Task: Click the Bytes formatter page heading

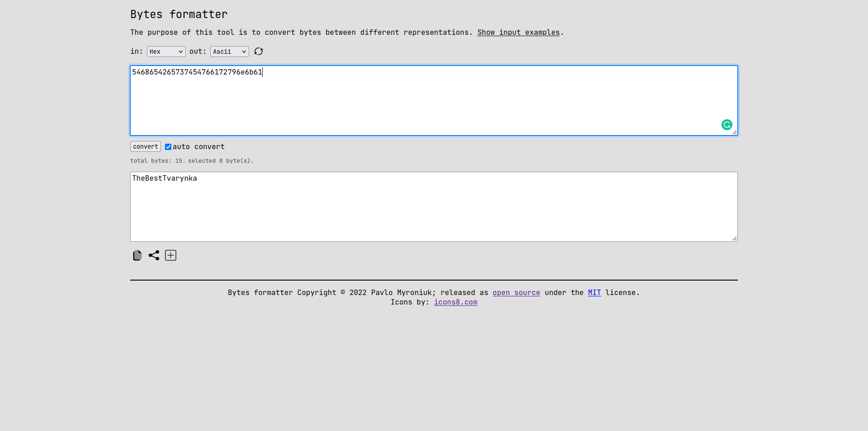Action: tap(179, 14)
